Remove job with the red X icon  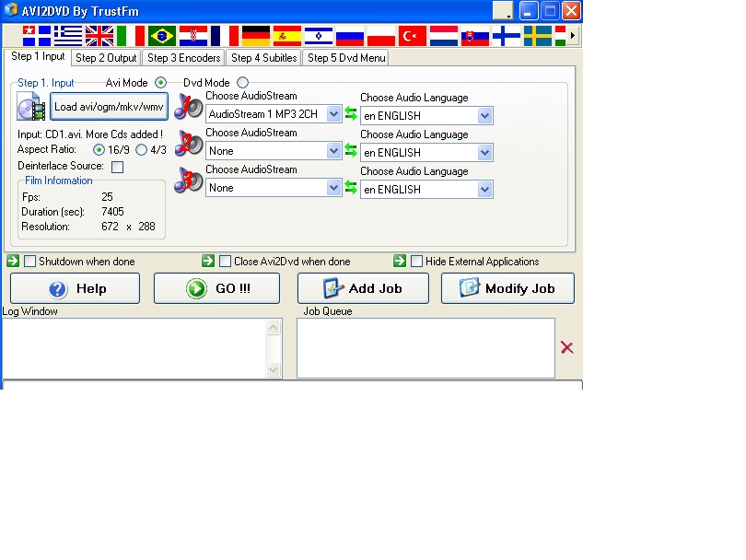[566, 347]
